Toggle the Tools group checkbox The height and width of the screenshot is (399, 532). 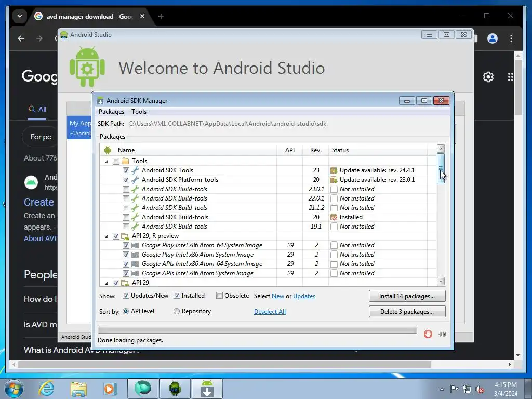pyautogui.click(x=116, y=161)
